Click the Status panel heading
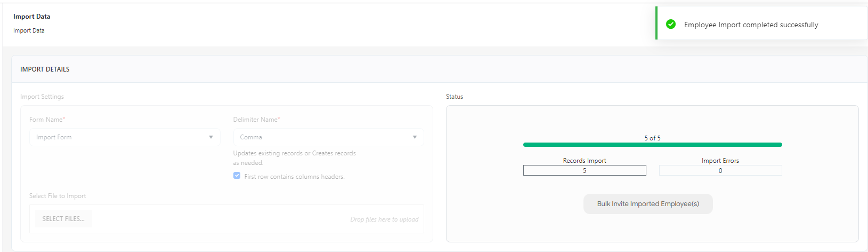 (x=455, y=97)
